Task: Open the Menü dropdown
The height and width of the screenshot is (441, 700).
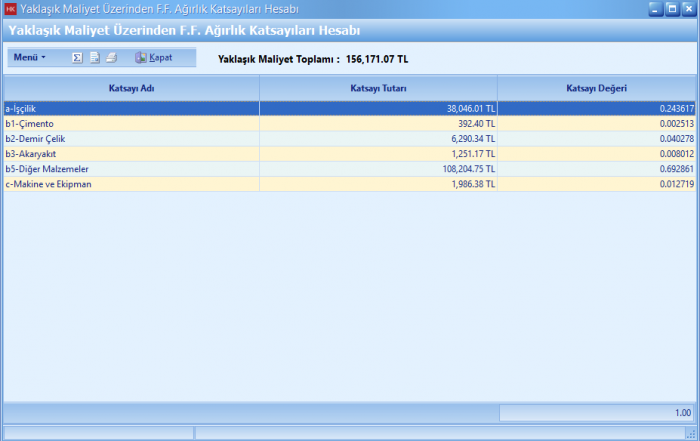Action: [29, 58]
